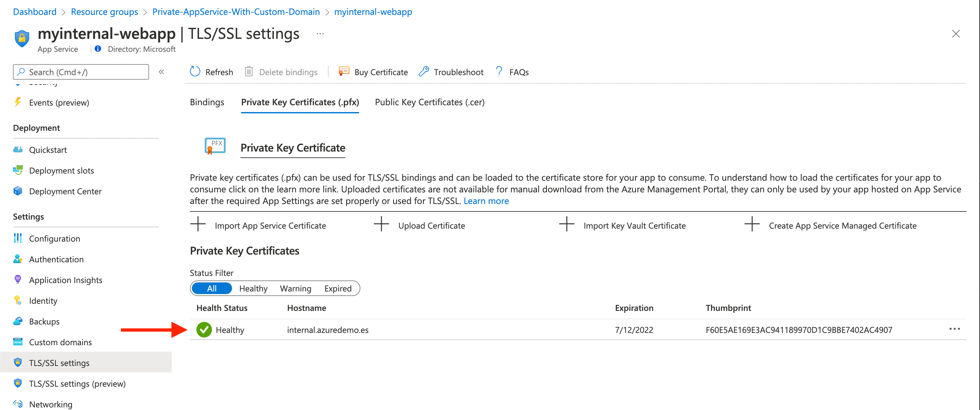The image size is (980, 410).
Task: Click the Authentication person icon
Action: coord(17,259)
